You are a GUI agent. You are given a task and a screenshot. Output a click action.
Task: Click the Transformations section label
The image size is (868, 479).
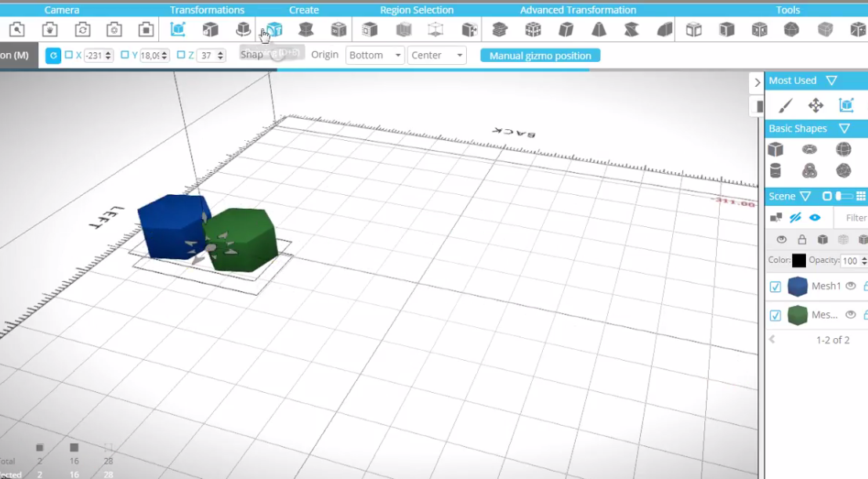point(207,10)
